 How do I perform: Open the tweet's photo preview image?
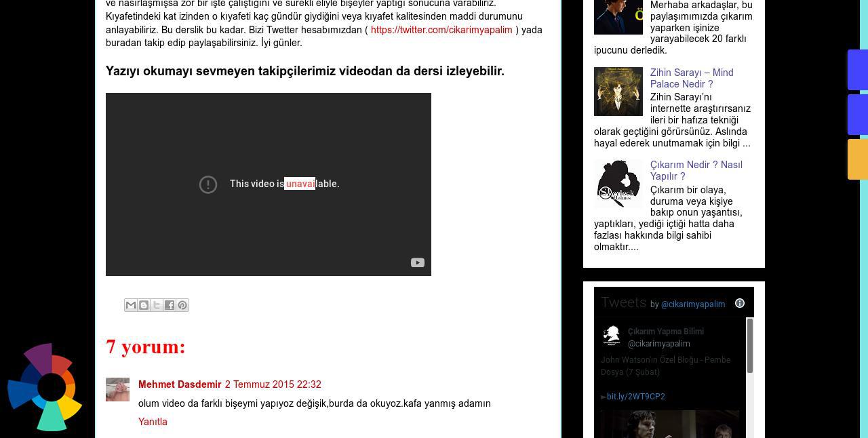click(x=670, y=424)
